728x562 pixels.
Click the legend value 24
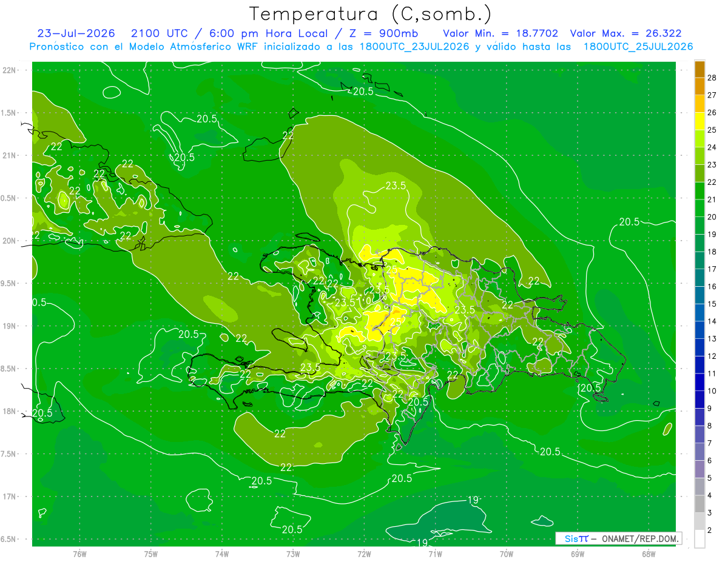coord(713,147)
